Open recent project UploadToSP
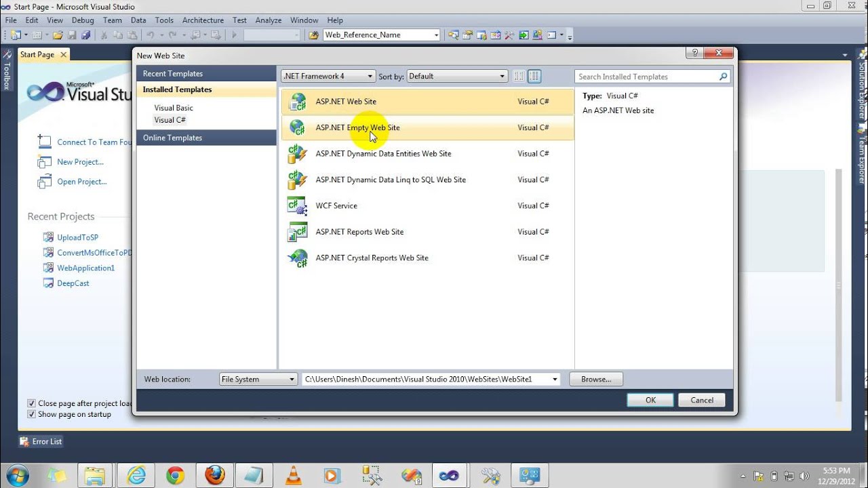The image size is (868, 488). (x=77, y=238)
